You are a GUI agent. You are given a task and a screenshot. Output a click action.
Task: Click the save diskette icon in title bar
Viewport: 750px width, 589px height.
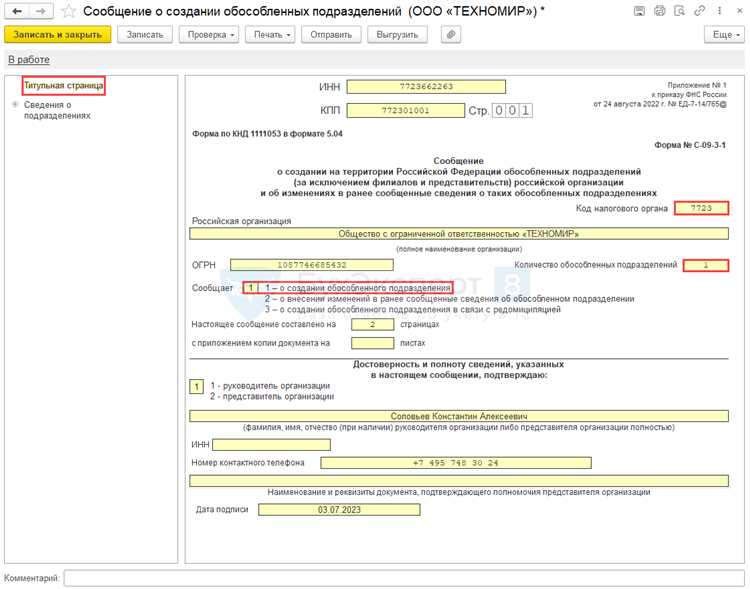pos(639,11)
